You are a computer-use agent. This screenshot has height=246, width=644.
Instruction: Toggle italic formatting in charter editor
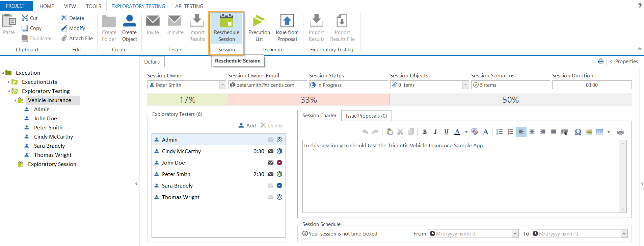435,132
